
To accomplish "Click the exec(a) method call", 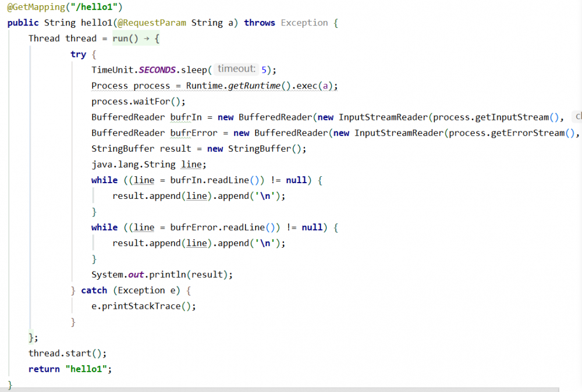I will (314, 86).
